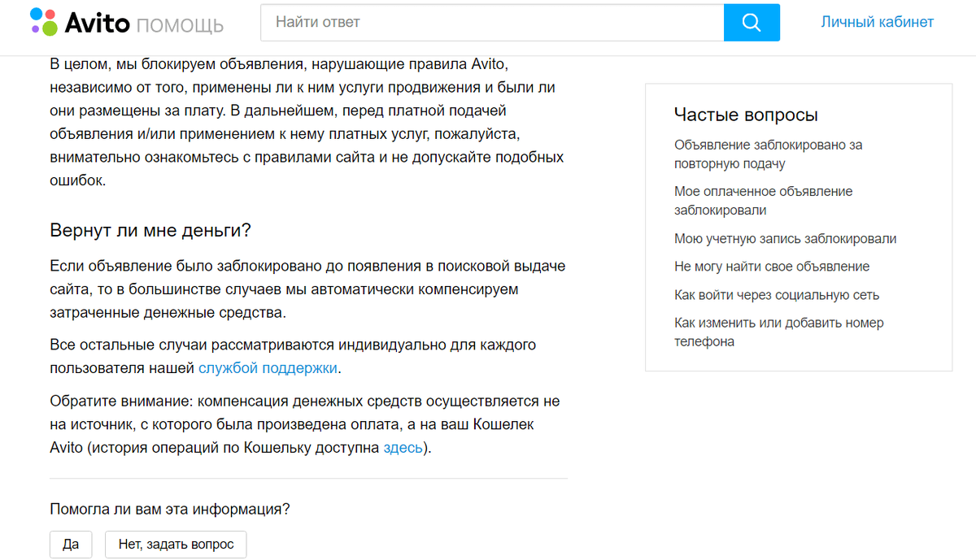Open Мою учетную запись заблокировали question
The image size is (976, 560).
(x=785, y=239)
